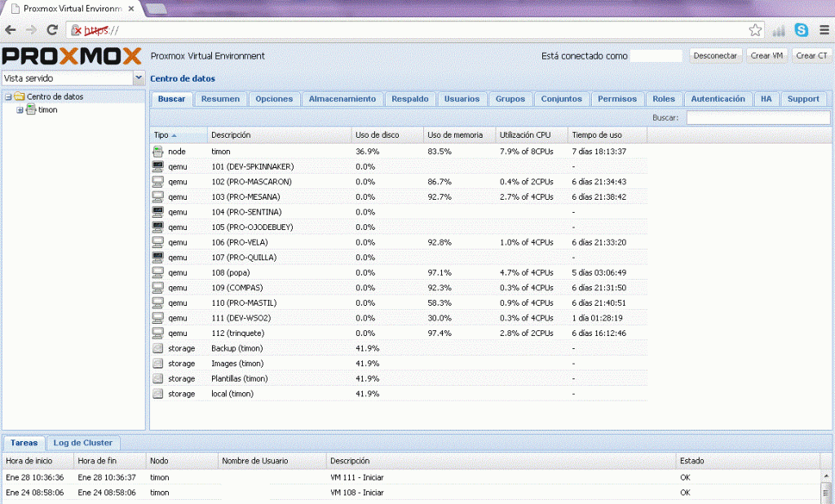Viewport: 835px width, 504px height.
Task: Open the Permisos tab
Action: (x=617, y=99)
